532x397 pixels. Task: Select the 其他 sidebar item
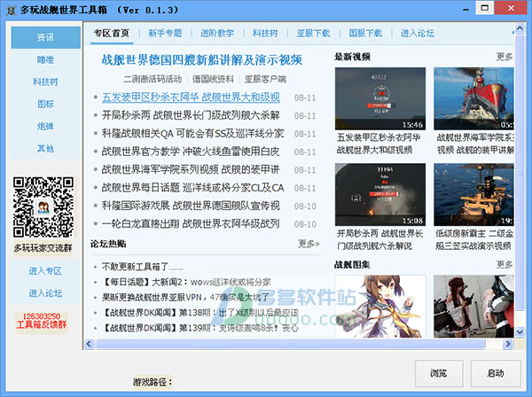[x=45, y=149]
